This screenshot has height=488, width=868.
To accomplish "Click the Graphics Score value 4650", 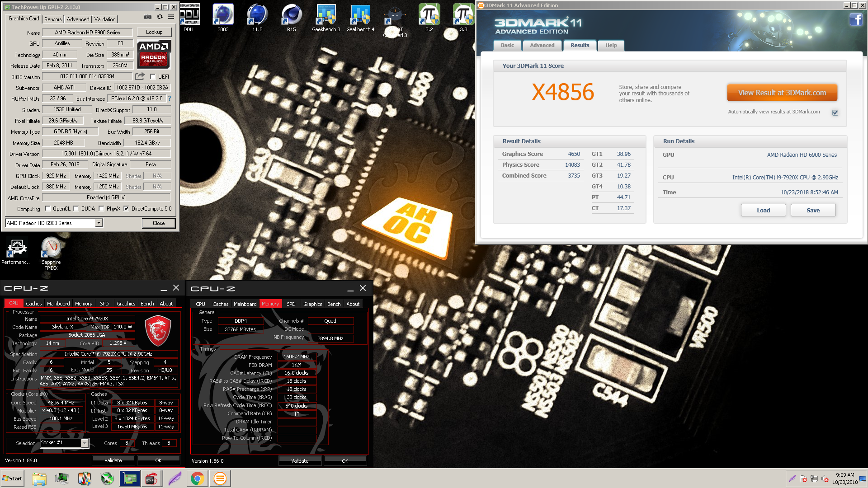I will [574, 154].
